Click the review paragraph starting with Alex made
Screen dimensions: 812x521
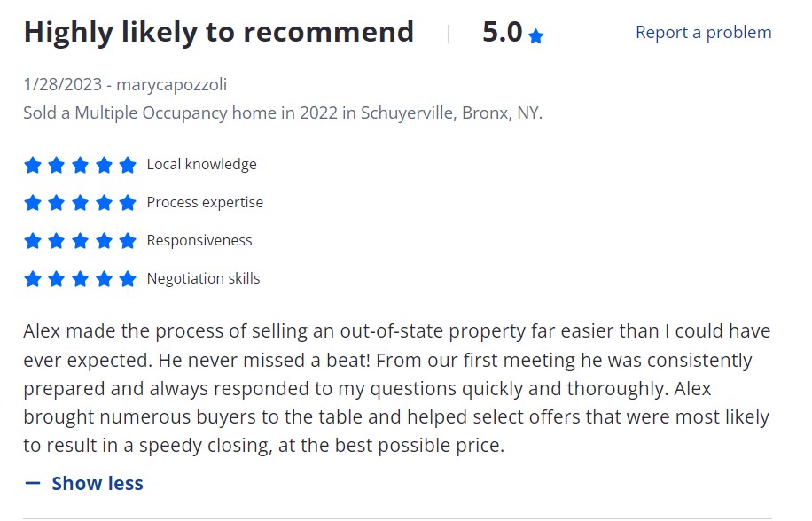coord(396,388)
